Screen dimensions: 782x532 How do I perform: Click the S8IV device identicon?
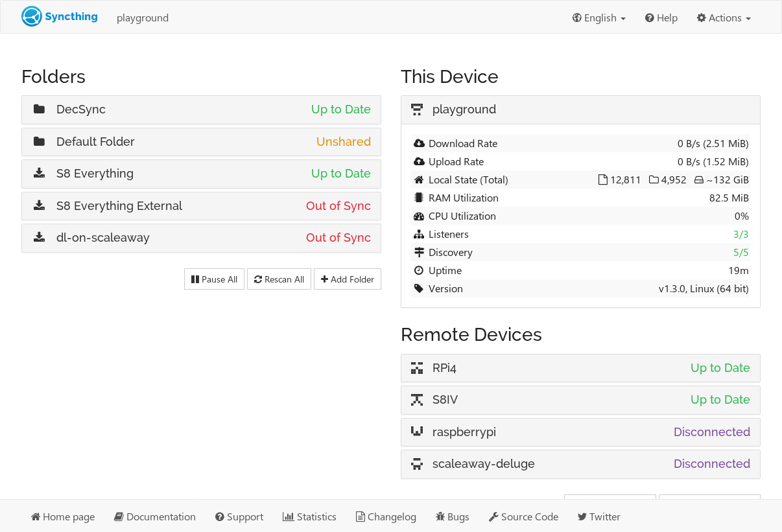[x=417, y=400]
